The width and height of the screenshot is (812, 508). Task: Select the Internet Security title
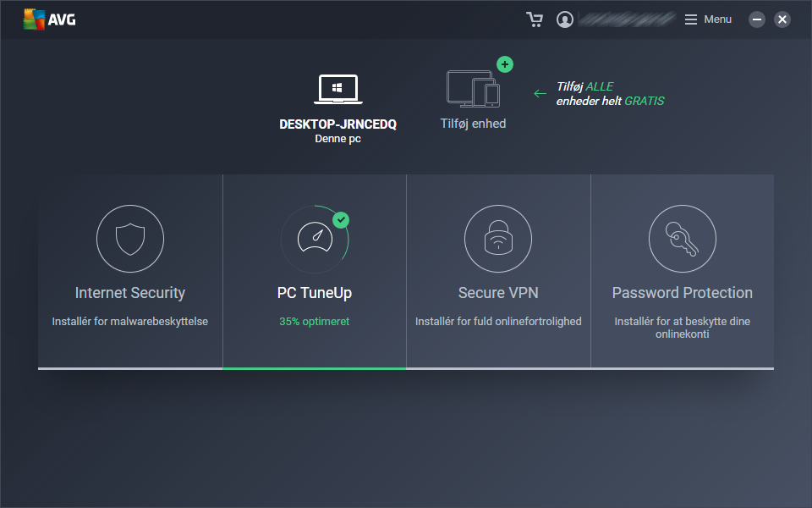130,293
